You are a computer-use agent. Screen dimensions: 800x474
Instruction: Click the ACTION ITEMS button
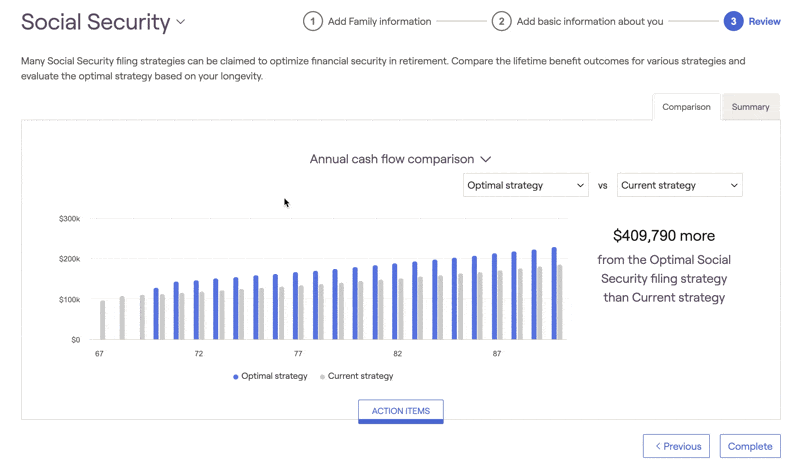401,411
